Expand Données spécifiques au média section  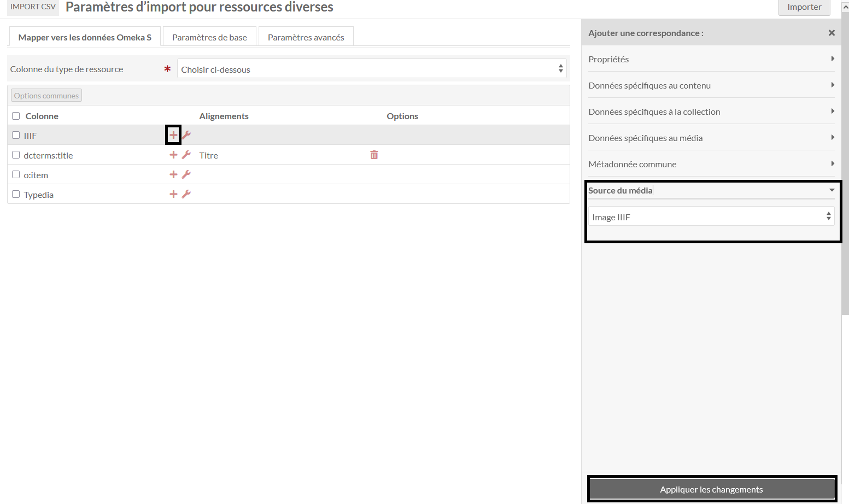coord(711,138)
